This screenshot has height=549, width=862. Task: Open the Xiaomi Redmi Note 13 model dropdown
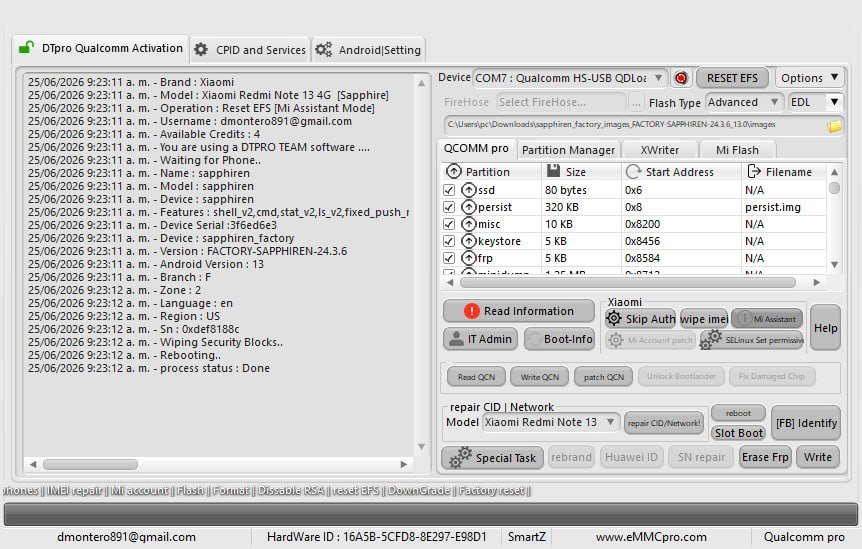550,422
